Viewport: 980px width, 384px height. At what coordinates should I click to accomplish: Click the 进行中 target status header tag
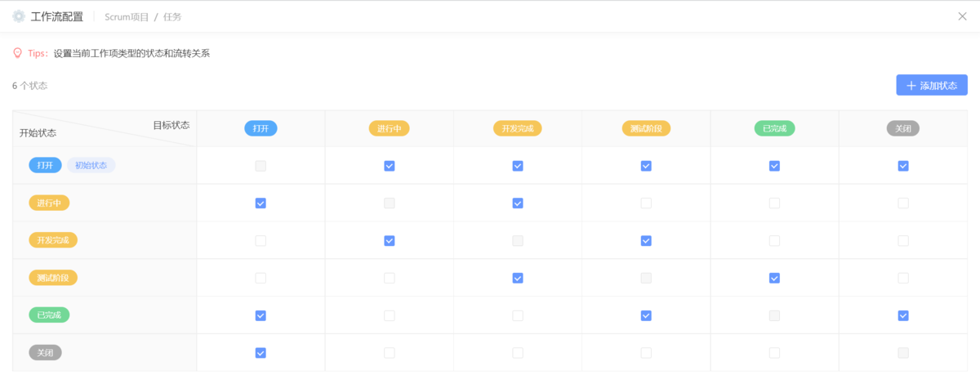click(390, 128)
